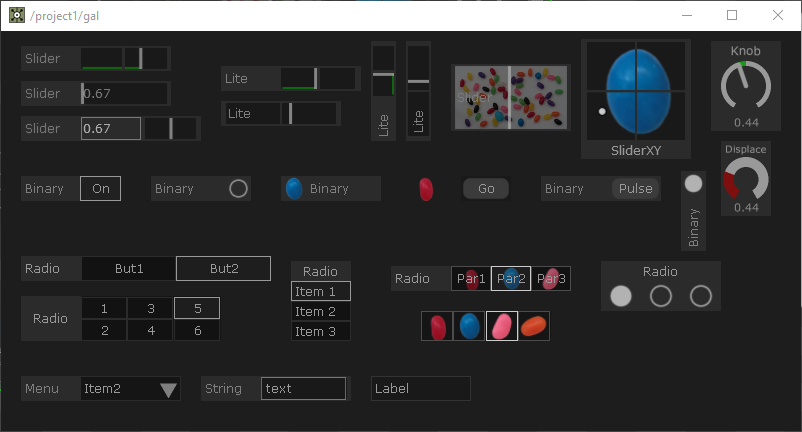Toggle the Binary circle indicator button
Viewport: 802px width, 432px height.
(x=238, y=188)
